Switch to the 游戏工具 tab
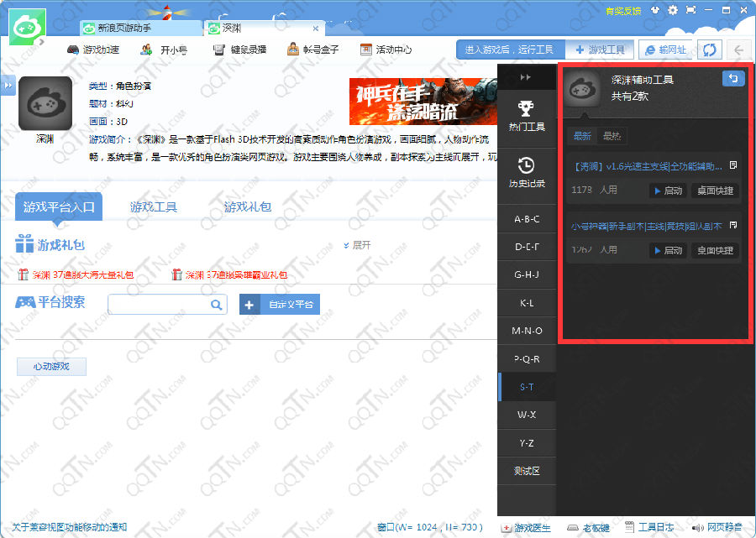 [x=153, y=206]
